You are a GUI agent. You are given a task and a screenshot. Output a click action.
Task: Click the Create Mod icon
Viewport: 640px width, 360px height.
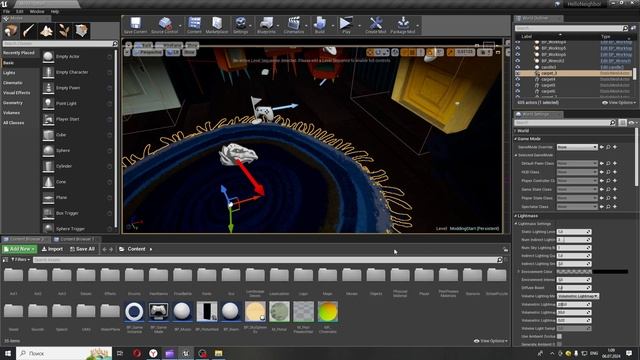pos(376,23)
